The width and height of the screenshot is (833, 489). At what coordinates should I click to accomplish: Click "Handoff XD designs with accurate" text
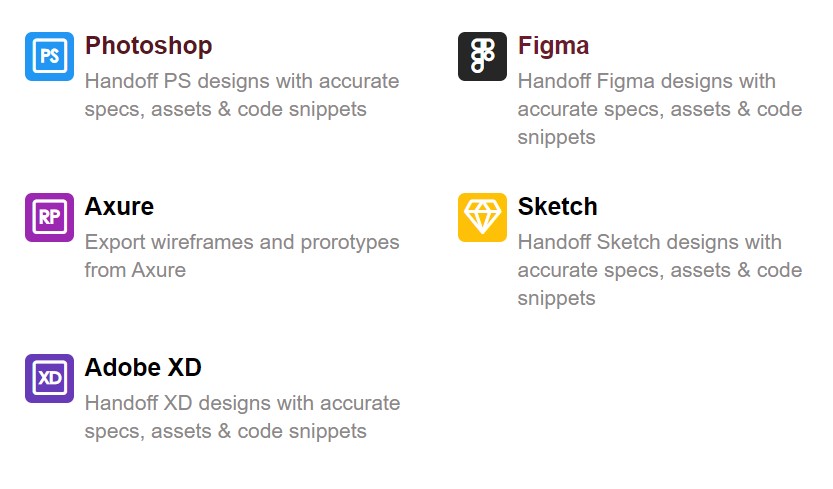[242, 404]
